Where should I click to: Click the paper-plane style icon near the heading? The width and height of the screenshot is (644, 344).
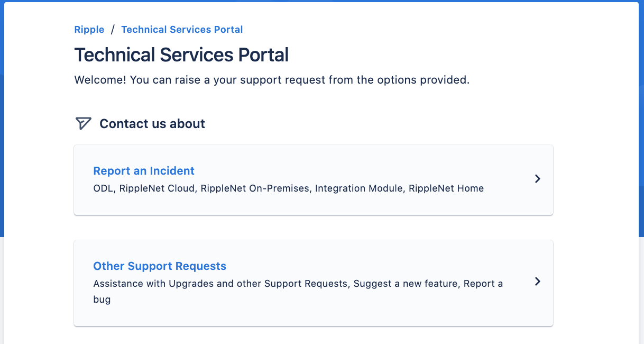click(83, 123)
